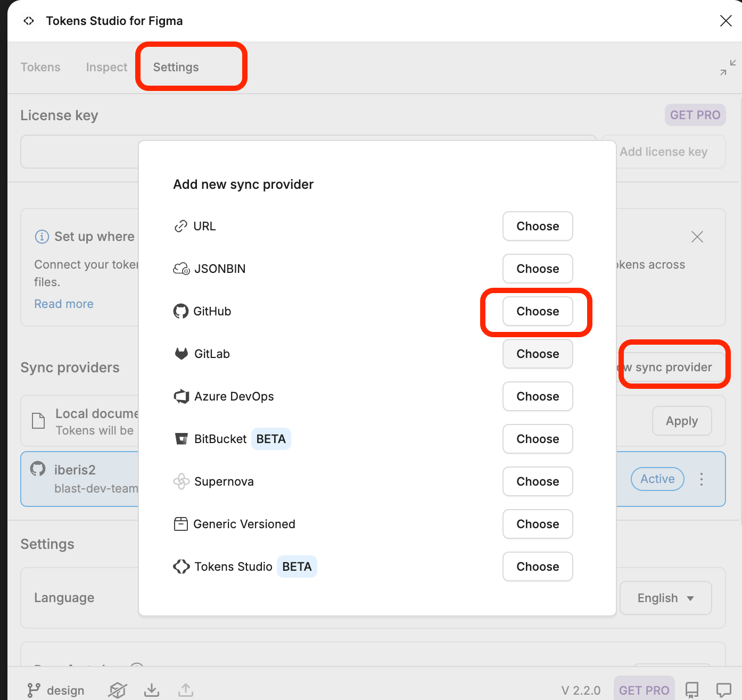
Task: Click the Tokens Studio for Figma logo icon
Action: [x=29, y=21]
